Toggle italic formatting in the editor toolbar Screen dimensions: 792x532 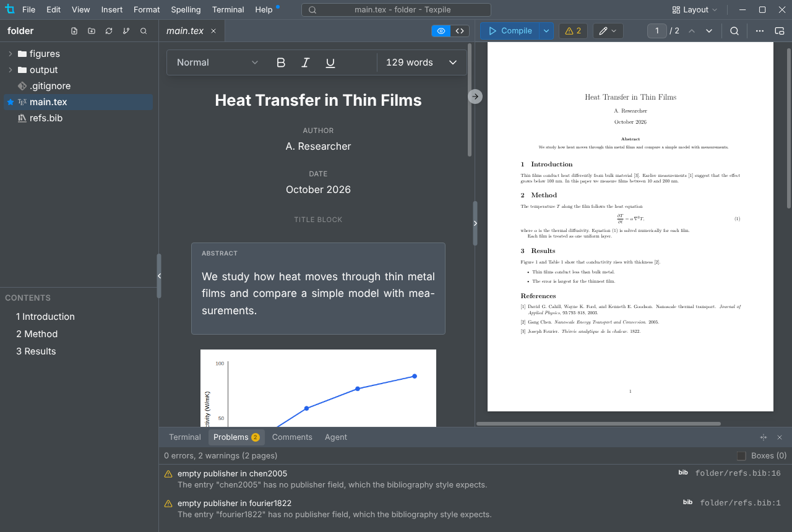305,62
